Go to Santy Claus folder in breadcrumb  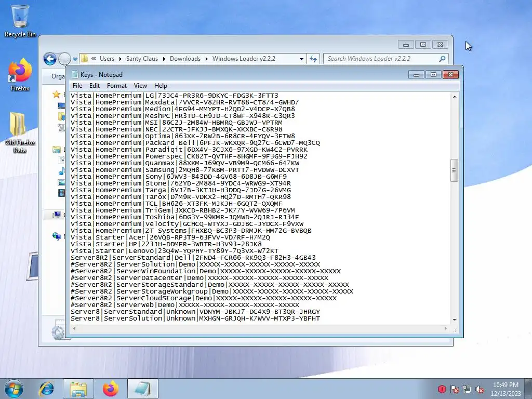click(x=142, y=59)
